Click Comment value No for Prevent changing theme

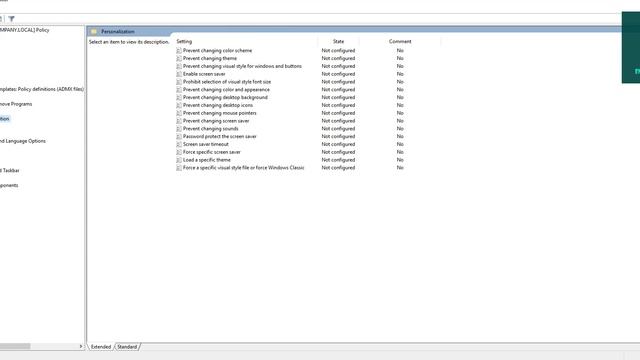pyautogui.click(x=400, y=58)
